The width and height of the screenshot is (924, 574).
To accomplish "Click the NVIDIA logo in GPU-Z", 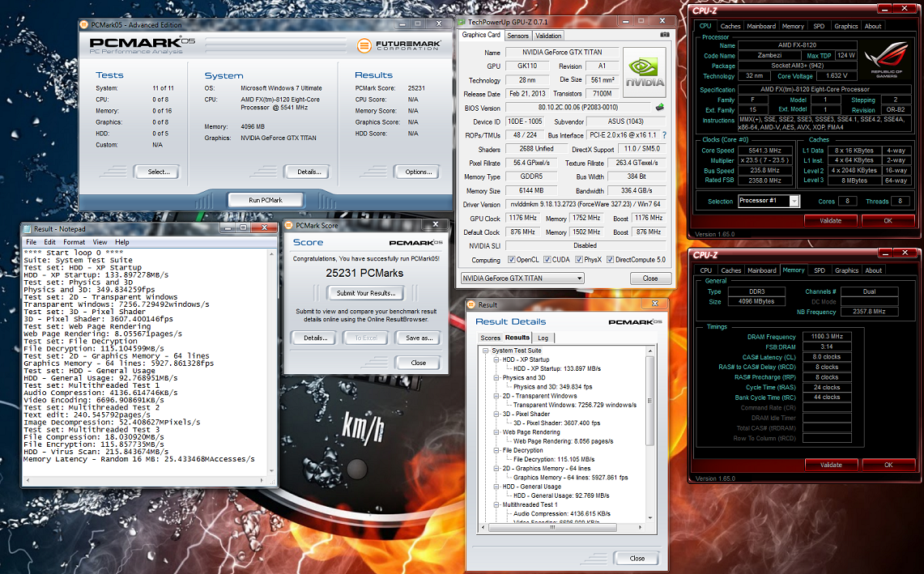I will (x=645, y=73).
